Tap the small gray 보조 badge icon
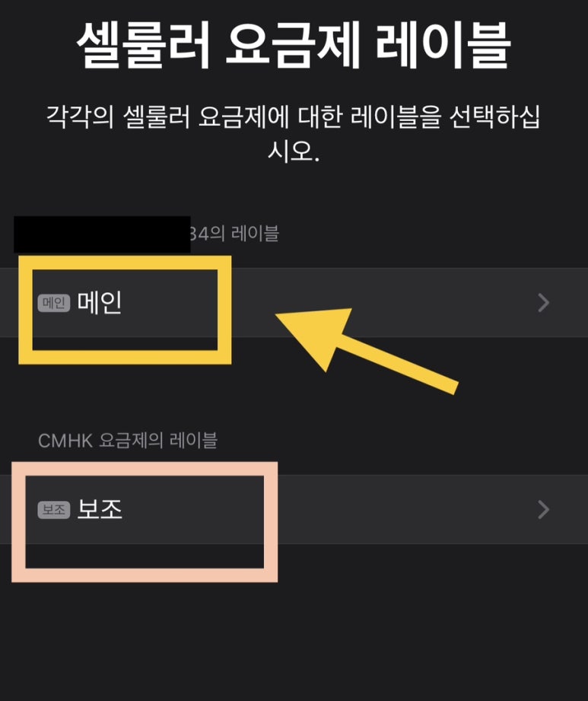The height and width of the screenshot is (701, 588). point(53,510)
